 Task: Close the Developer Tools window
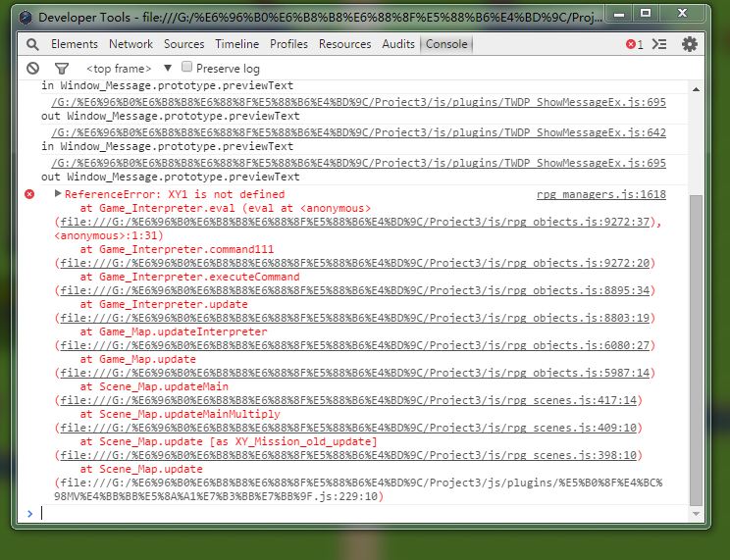(x=682, y=14)
